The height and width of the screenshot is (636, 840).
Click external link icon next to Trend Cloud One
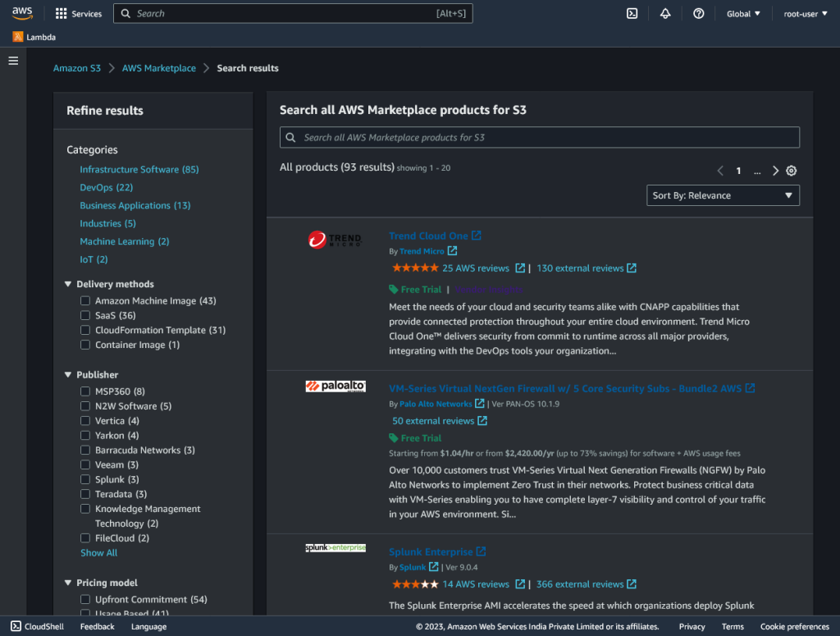click(477, 236)
